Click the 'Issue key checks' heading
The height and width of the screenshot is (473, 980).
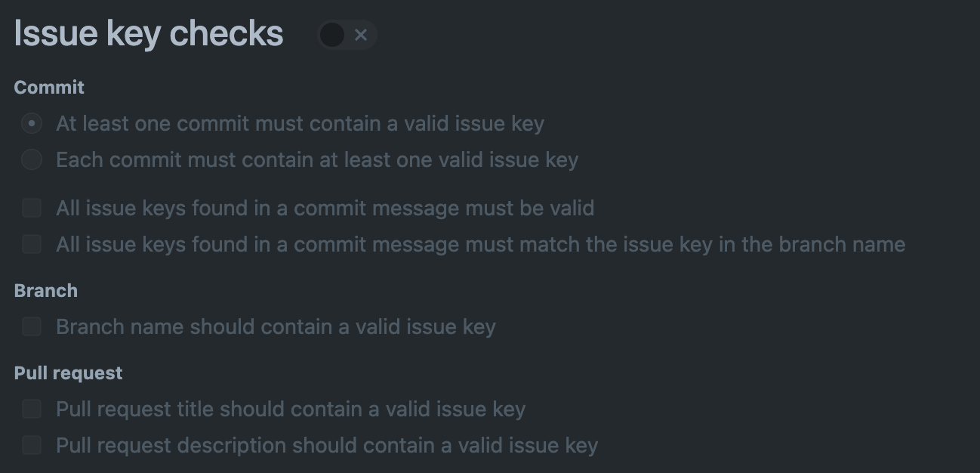point(148,33)
